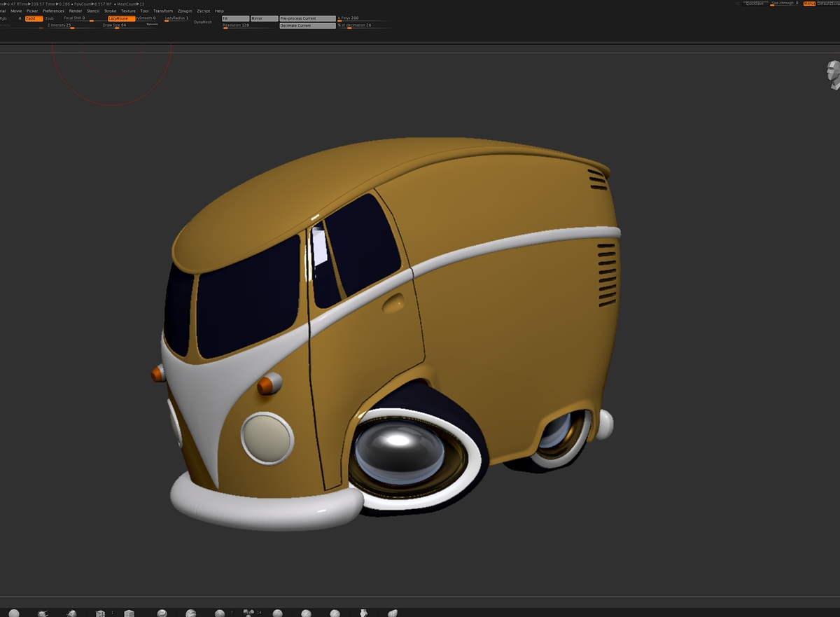The height and width of the screenshot is (617, 840).
Task: Click the PolyCount readout in the status line
Action: (94, 4)
